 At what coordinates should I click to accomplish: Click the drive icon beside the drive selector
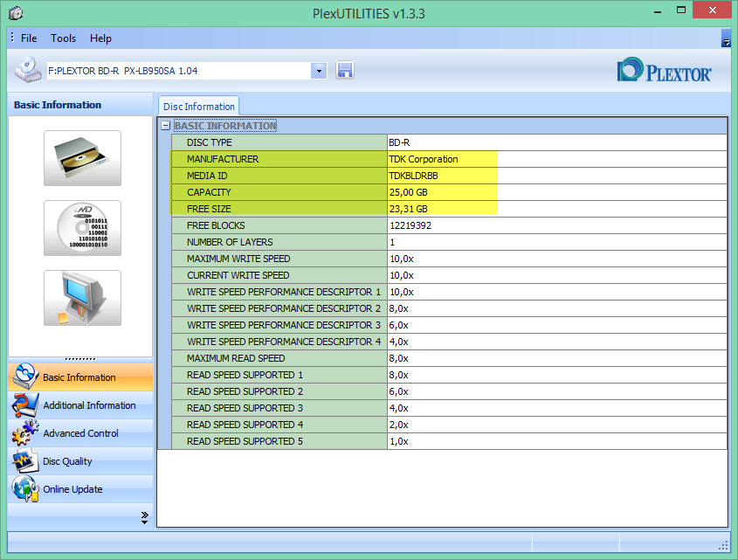point(28,70)
